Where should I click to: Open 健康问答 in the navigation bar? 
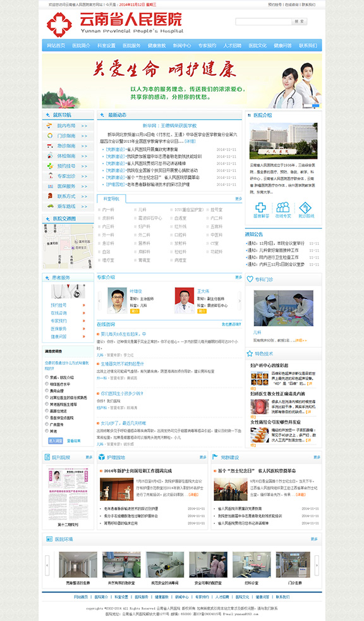coord(282,46)
